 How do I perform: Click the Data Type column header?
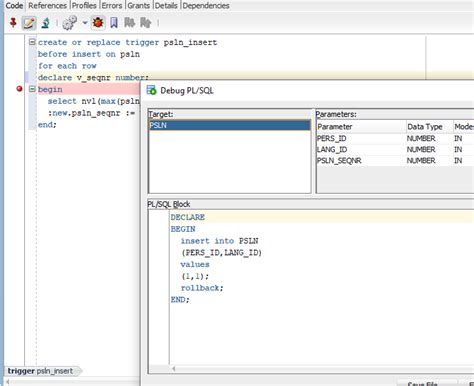429,127
